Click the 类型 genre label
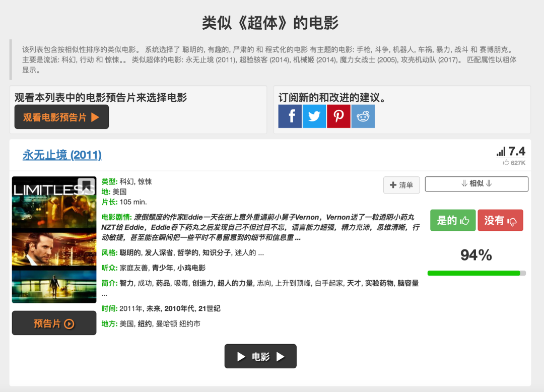The image size is (544, 392). pos(109,181)
